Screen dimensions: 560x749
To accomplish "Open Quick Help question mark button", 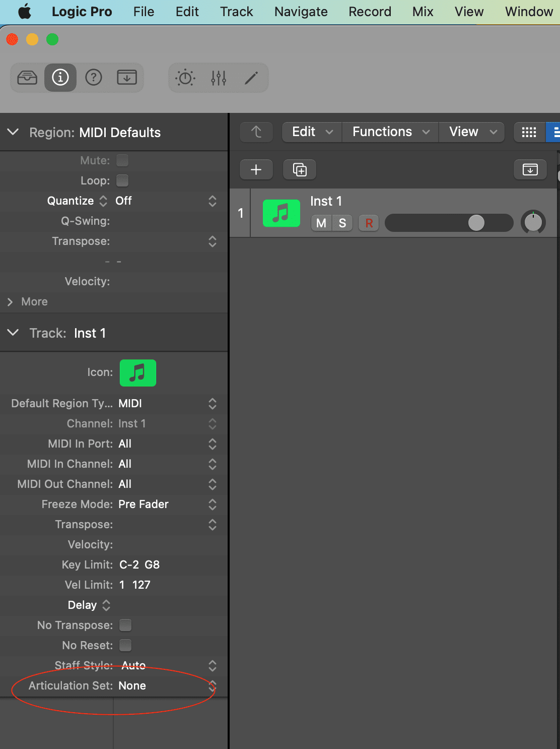I will click(94, 78).
